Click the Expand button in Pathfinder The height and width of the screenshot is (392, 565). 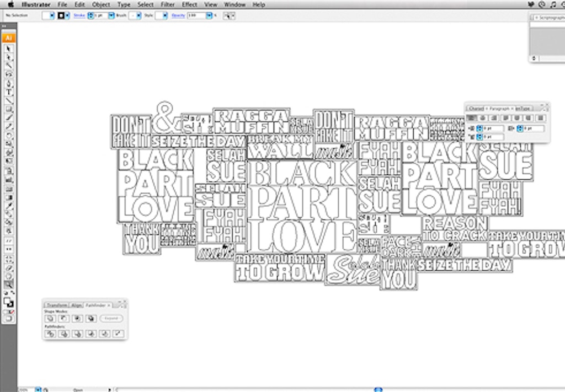point(111,318)
